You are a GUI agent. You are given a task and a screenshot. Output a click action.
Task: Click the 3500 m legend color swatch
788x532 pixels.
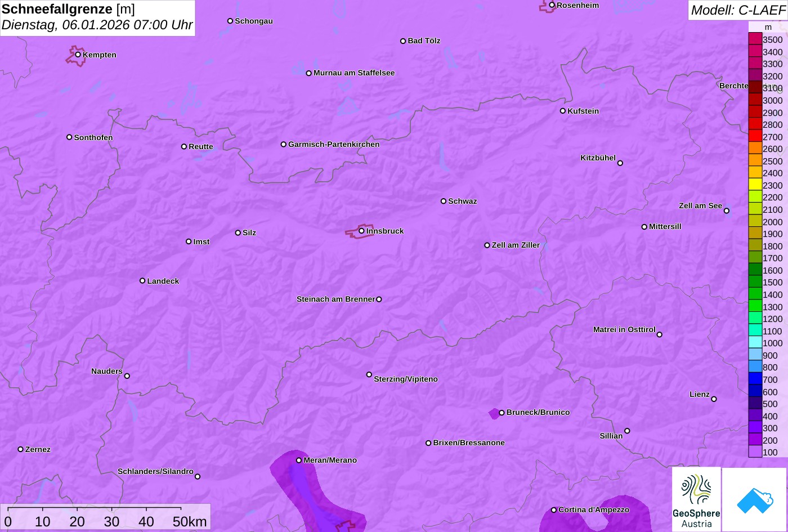coord(755,39)
